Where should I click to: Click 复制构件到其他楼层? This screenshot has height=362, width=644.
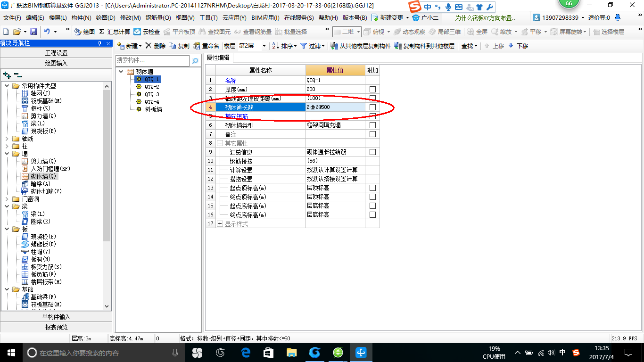[424, 46]
